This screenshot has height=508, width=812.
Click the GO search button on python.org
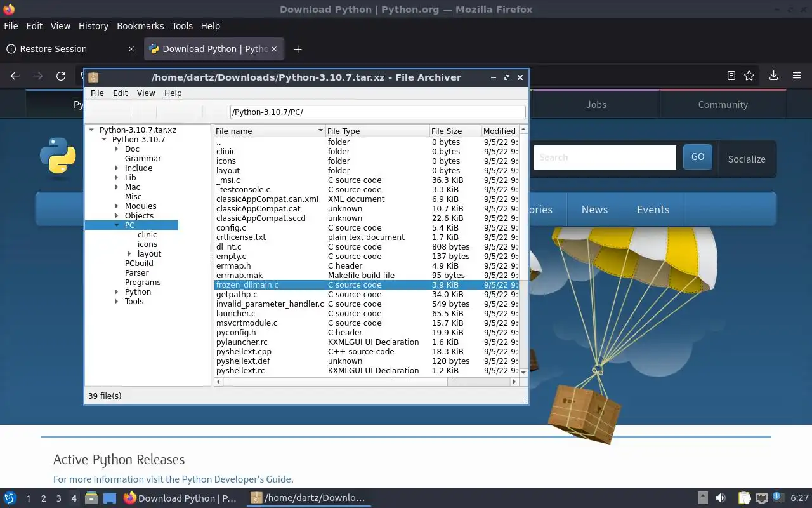point(698,157)
